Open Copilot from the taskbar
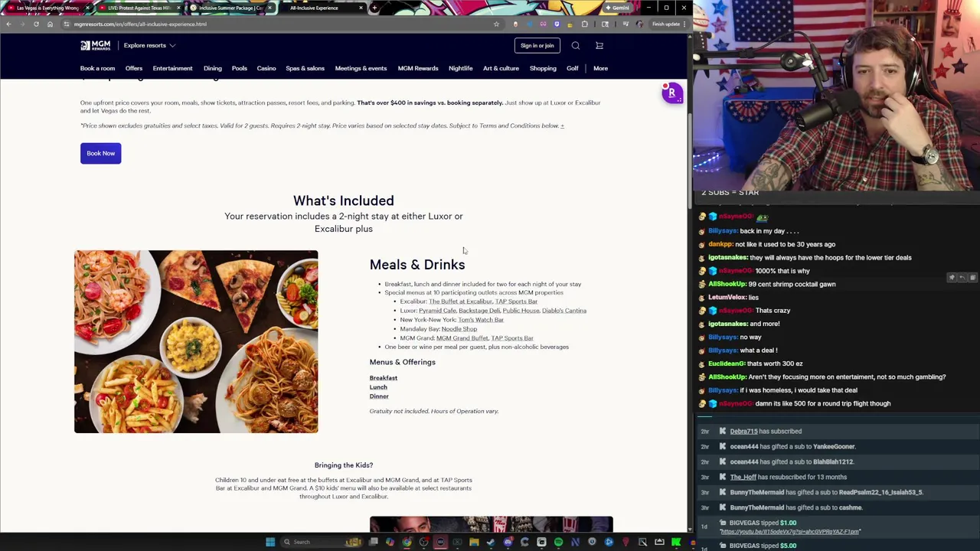 [x=390, y=542]
